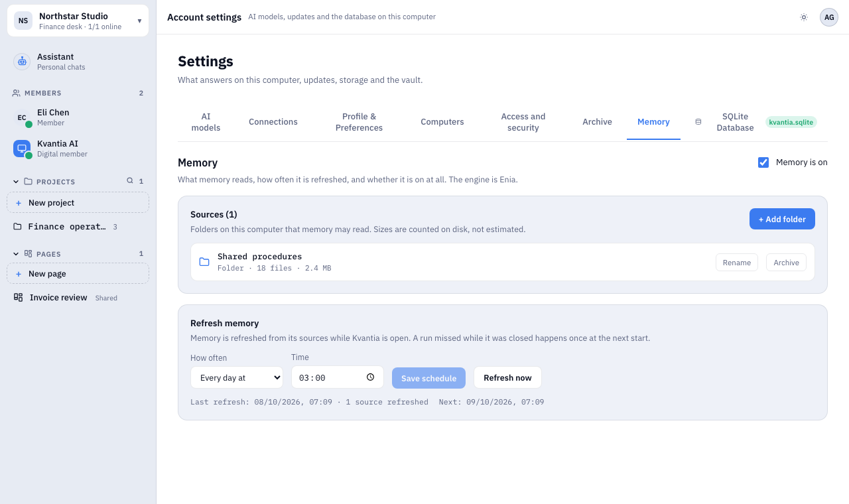Click the Last refresh status text
This screenshot has height=504, width=849.
tap(309, 402)
